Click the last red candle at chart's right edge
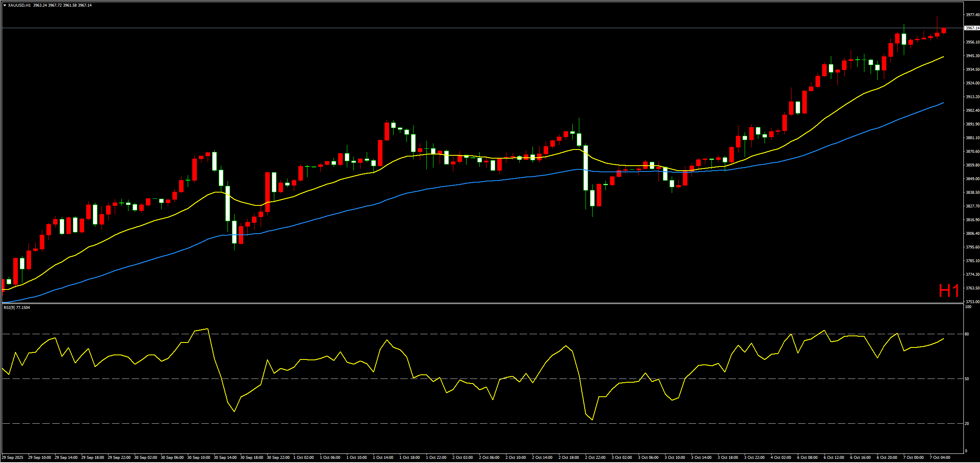980x463 pixels. [x=944, y=31]
